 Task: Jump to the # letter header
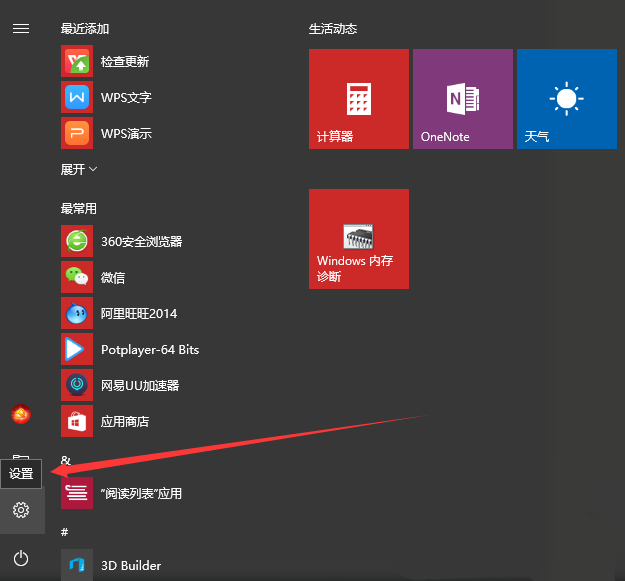[65, 532]
